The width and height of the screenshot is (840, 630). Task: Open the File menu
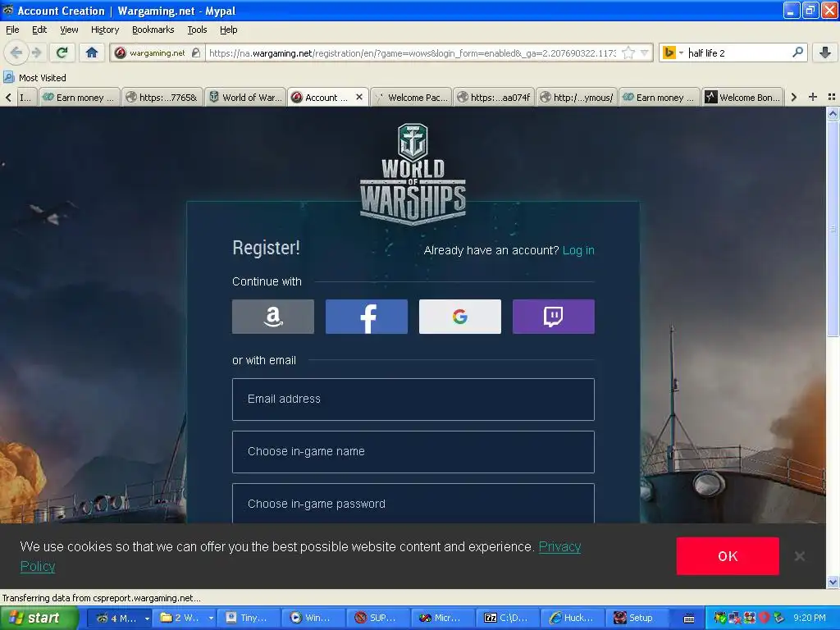pyautogui.click(x=12, y=30)
